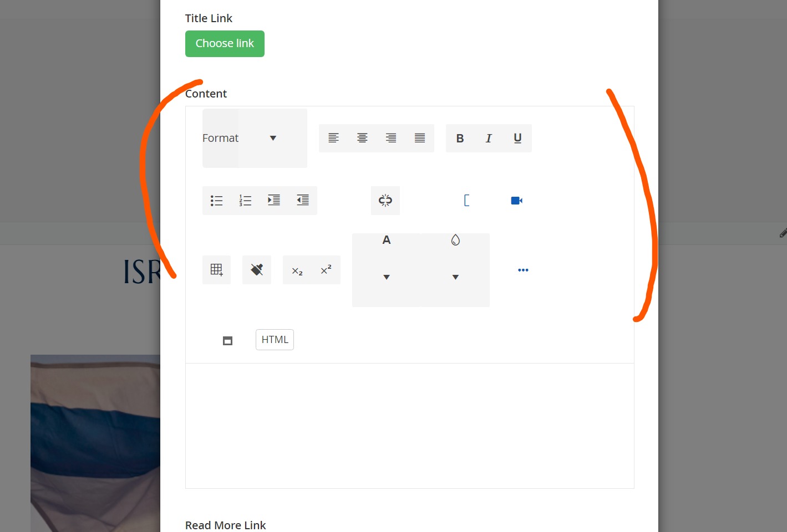
Task: Expand the background color droplet dropdown arrow
Action: pos(455,277)
